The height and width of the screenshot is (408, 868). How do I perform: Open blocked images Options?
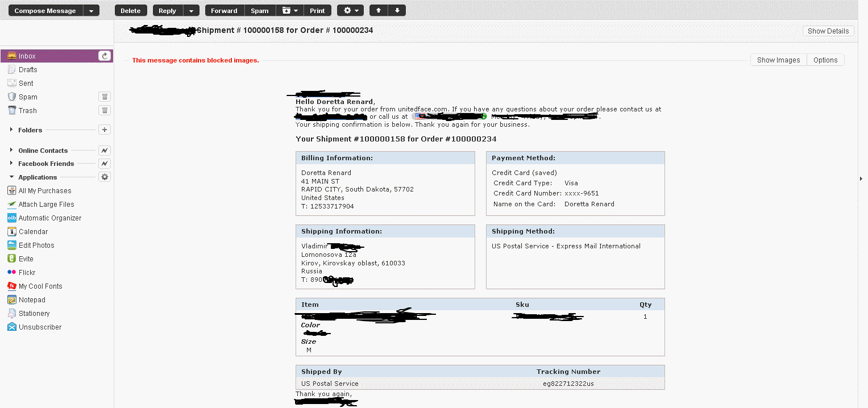(825, 60)
